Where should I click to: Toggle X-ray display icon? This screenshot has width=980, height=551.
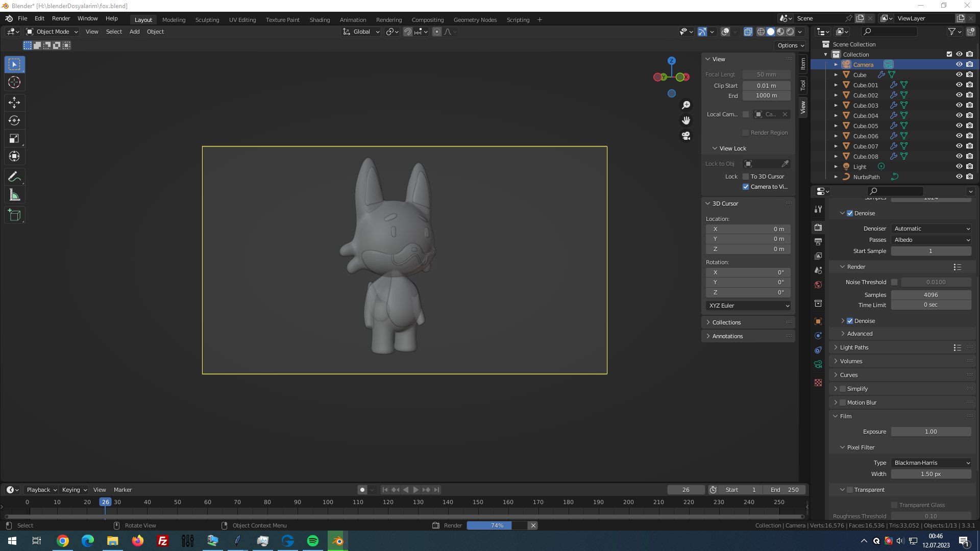(748, 32)
